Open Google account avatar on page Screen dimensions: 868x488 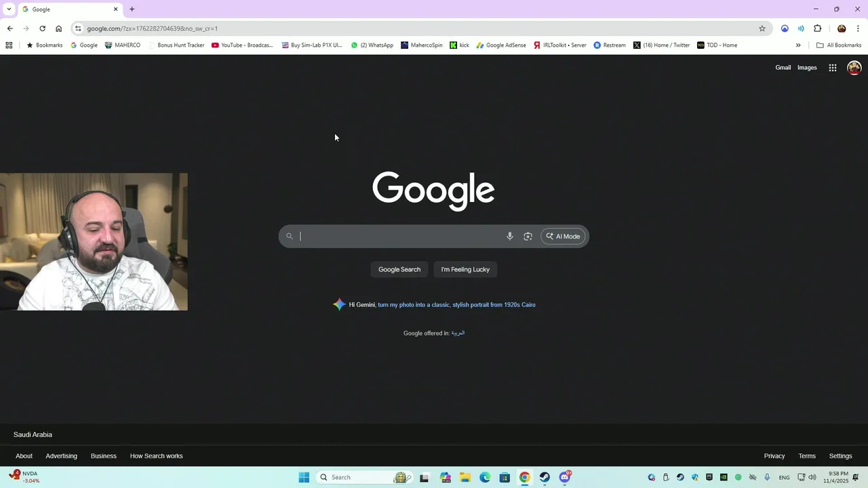[854, 68]
